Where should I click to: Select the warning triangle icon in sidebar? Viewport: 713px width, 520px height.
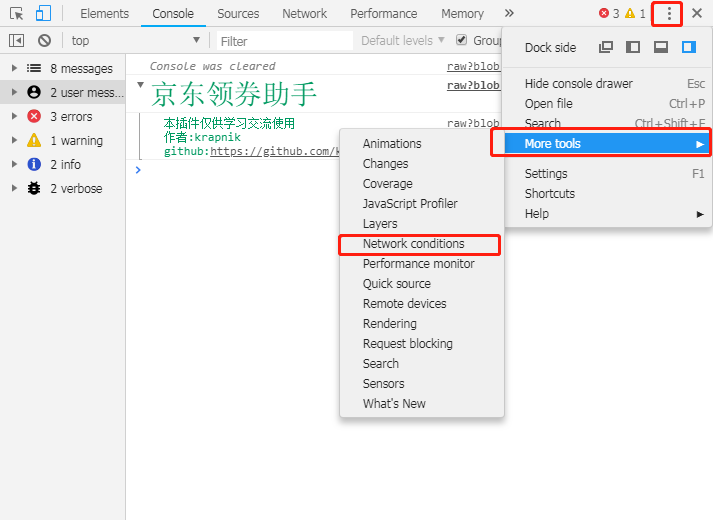tap(34, 140)
